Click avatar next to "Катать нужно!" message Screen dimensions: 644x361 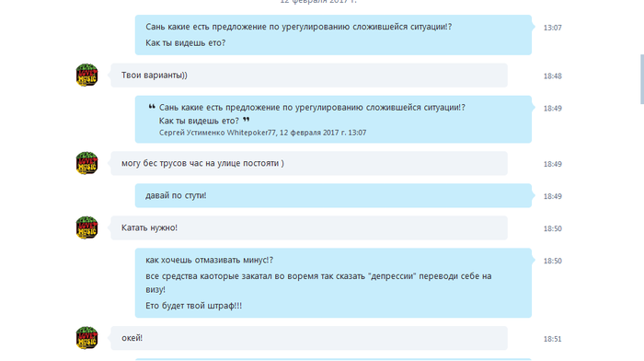pyautogui.click(x=86, y=227)
